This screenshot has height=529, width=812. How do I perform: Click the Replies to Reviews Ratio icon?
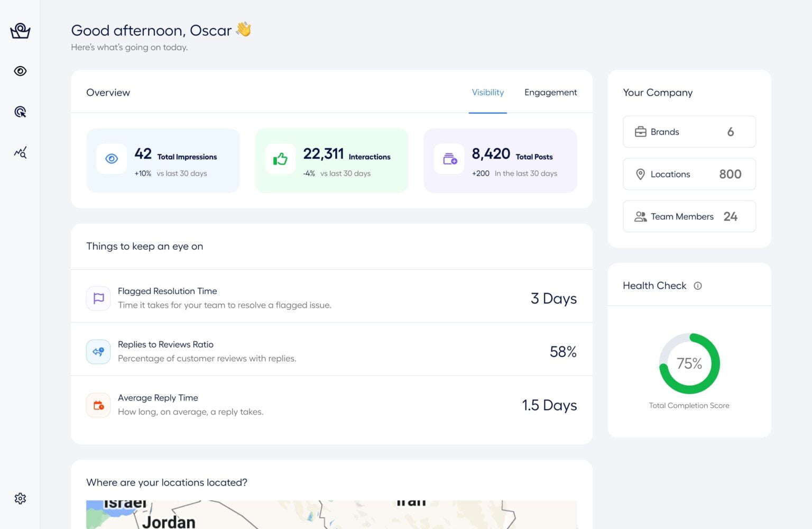98,352
